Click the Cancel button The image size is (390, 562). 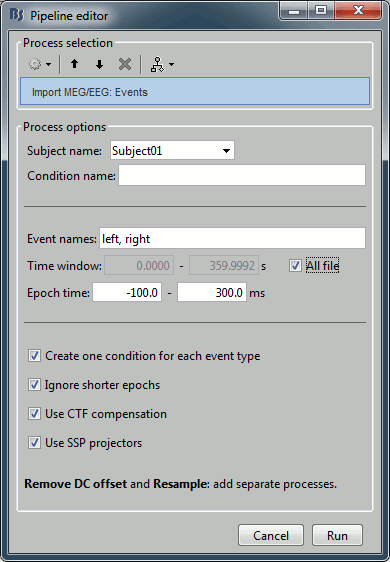(x=271, y=535)
